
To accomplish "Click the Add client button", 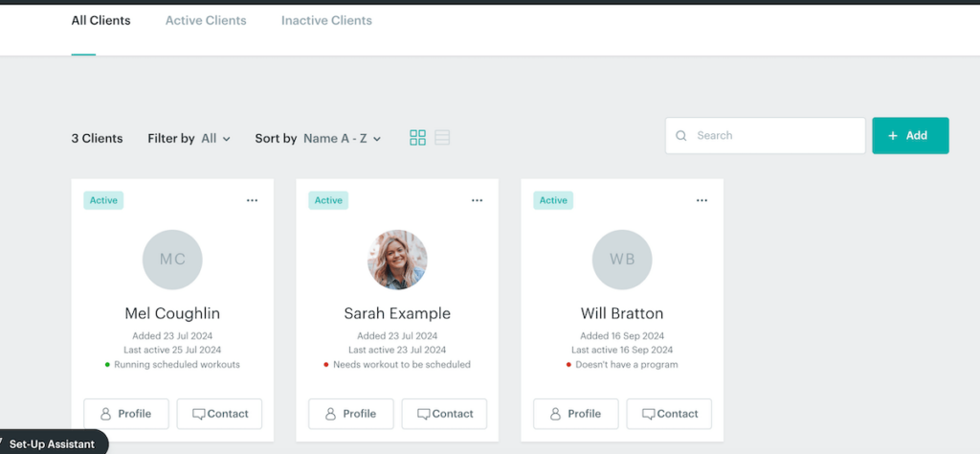I will pos(909,136).
